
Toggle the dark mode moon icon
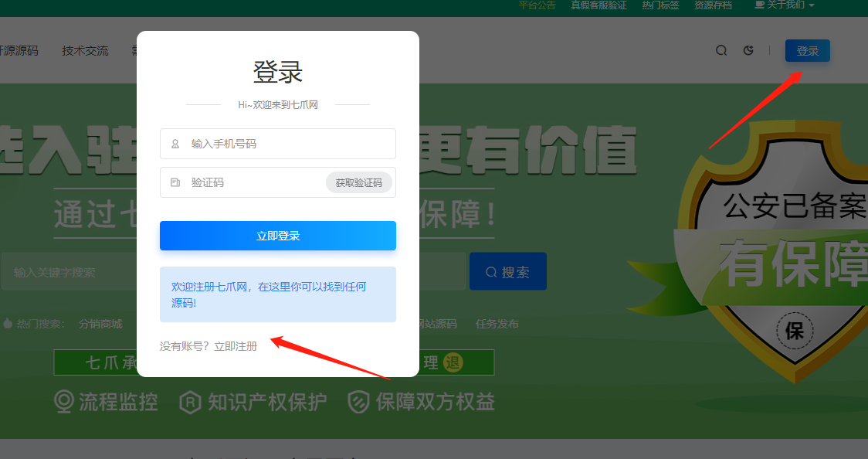[x=748, y=50]
